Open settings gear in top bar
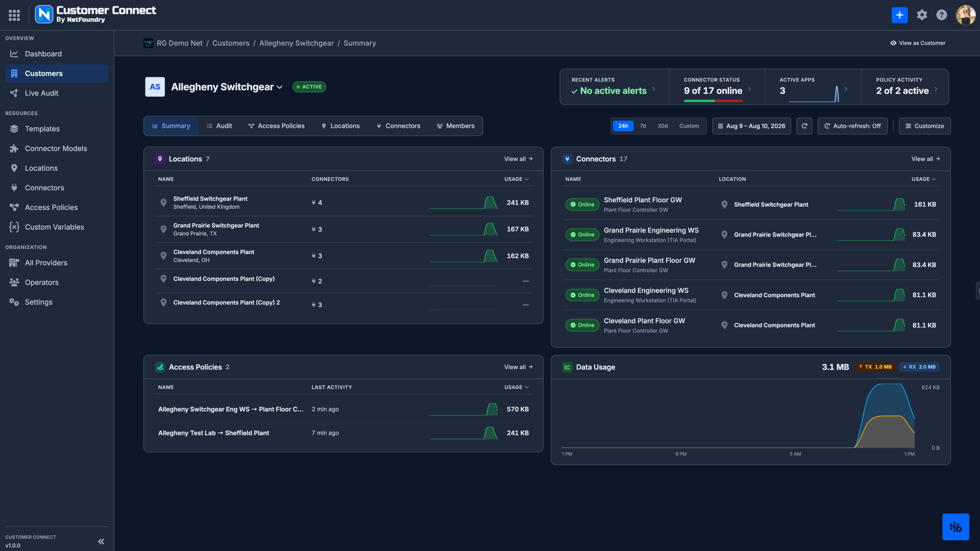 [x=922, y=15]
